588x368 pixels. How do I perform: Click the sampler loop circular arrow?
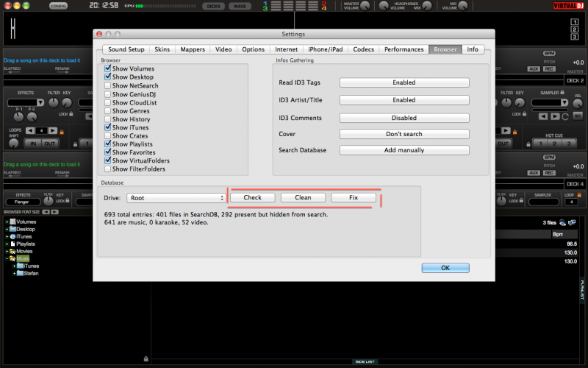[565, 116]
